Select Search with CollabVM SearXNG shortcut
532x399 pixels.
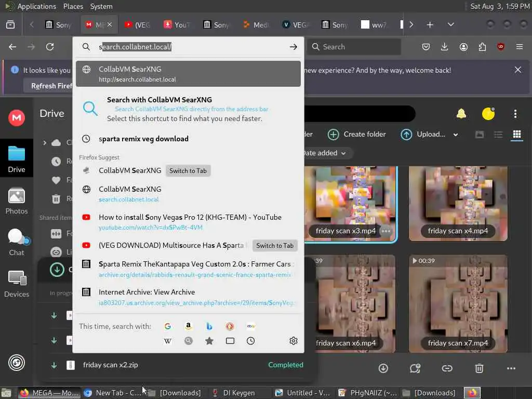click(x=188, y=109)
